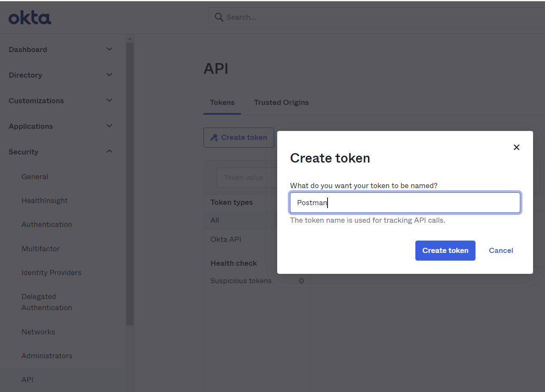Open the Identity Providers page

tap(51, 272)
